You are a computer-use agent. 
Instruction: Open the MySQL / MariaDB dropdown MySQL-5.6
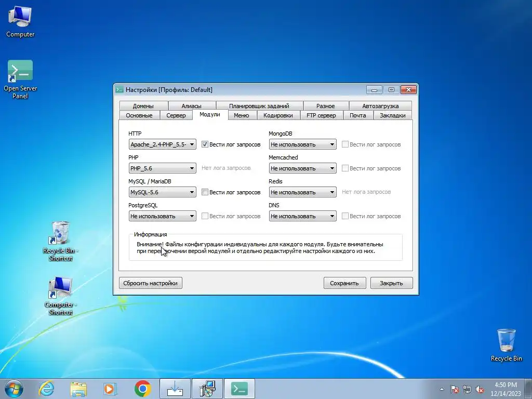[162, 192]
